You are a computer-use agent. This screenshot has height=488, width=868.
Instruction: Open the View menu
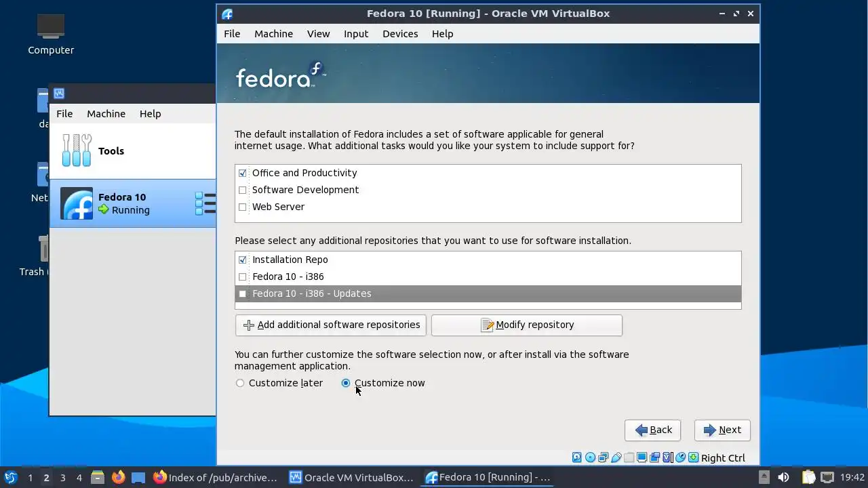coord(318,34)
